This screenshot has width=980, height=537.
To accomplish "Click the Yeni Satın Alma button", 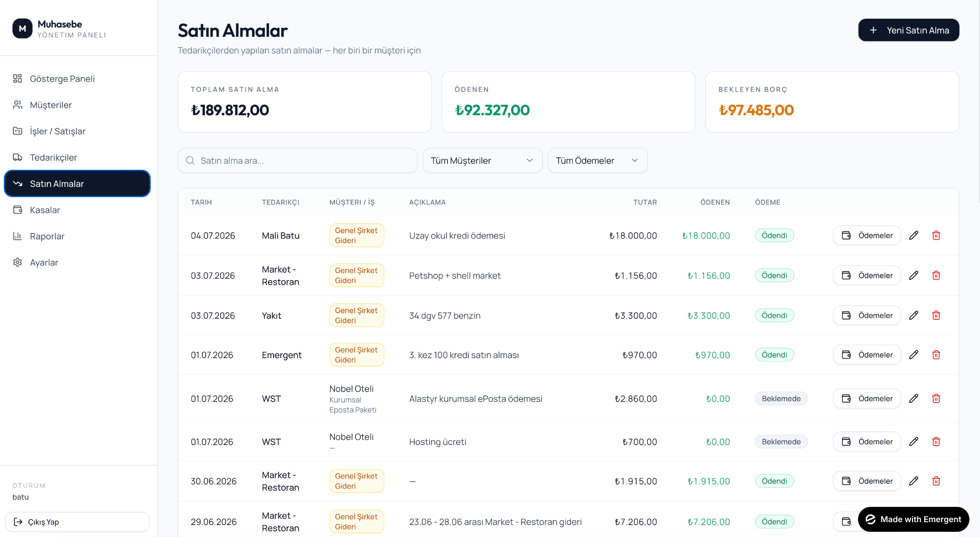I will click(x=908, y=30).
